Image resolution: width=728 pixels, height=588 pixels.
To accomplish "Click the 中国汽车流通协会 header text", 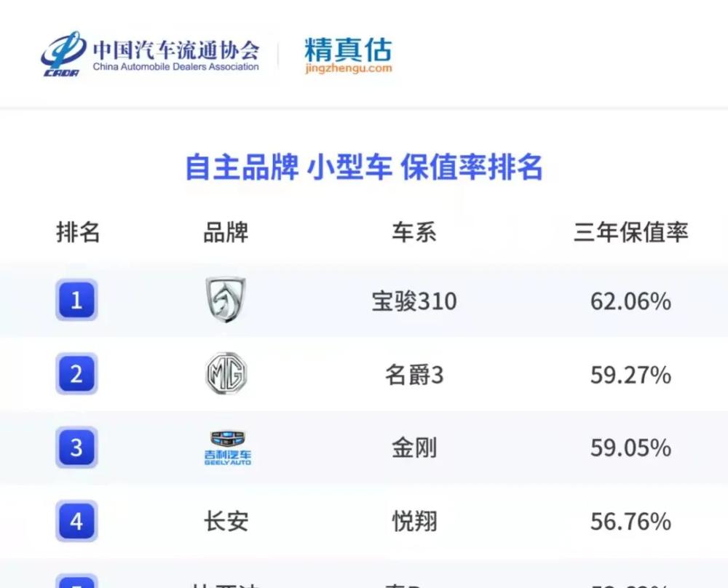I will coord(176,49).
